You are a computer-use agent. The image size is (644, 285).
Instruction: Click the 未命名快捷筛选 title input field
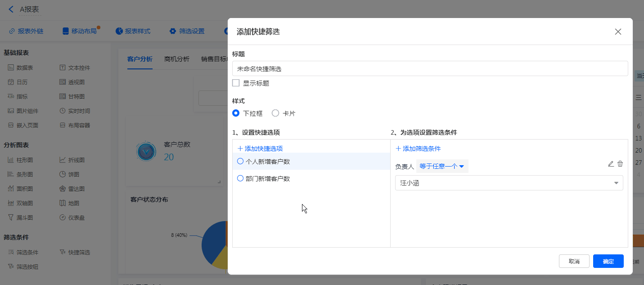pos(430,69)
